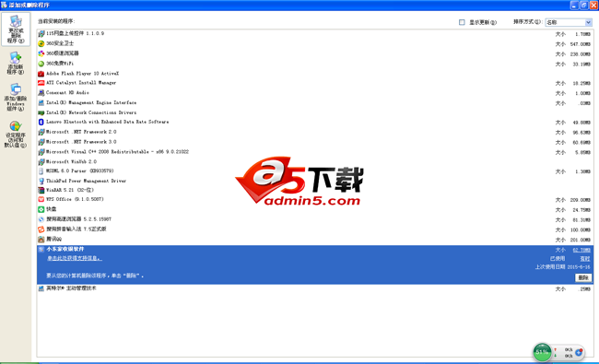Select Intel Management Engine Interface icon
The width and height of the screenshot is (599, 364).
pos(41,102)
